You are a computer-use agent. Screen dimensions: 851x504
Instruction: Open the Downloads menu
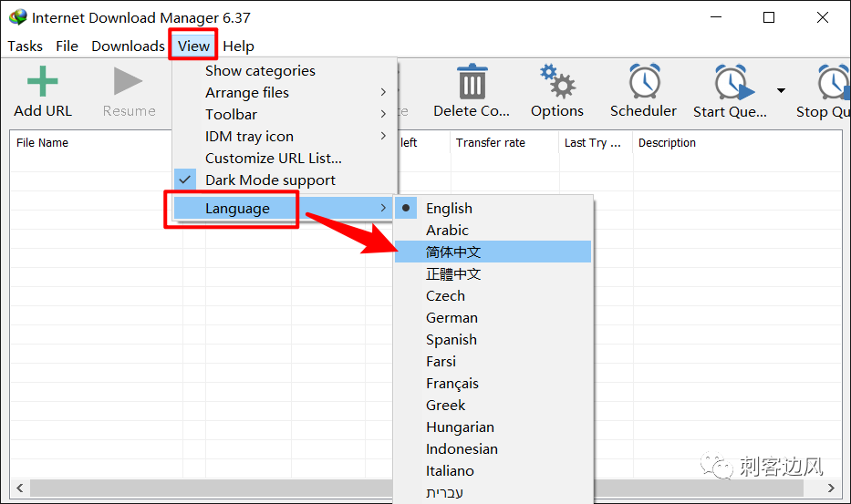[x=128, y=46]
